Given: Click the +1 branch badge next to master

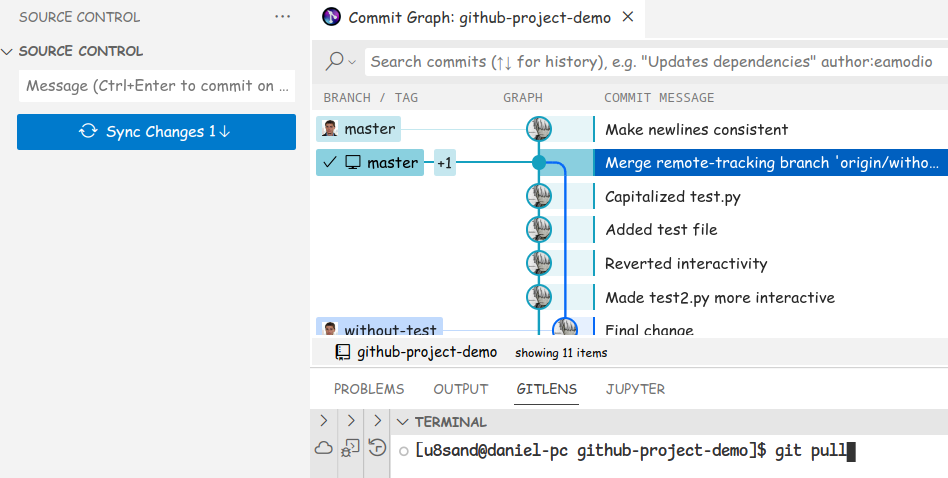Looking at the screenshot, I should (x=445, y=163).
